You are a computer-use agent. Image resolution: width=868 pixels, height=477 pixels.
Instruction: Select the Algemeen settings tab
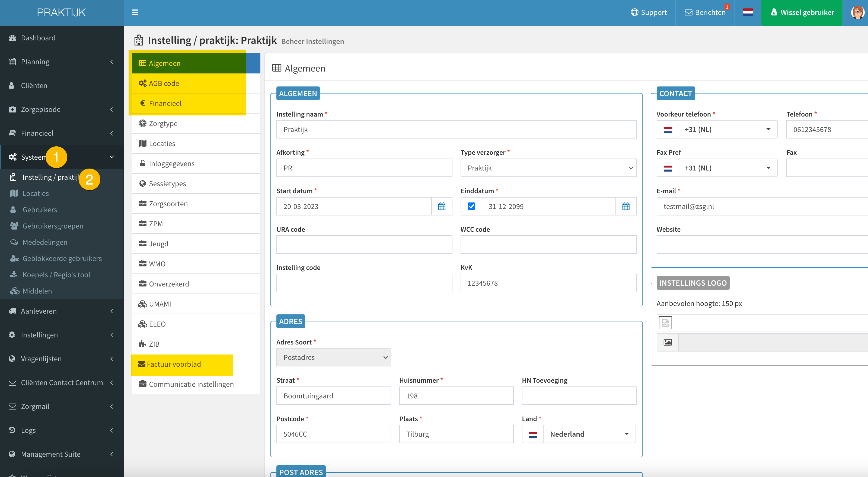click(x=196, y=63)
